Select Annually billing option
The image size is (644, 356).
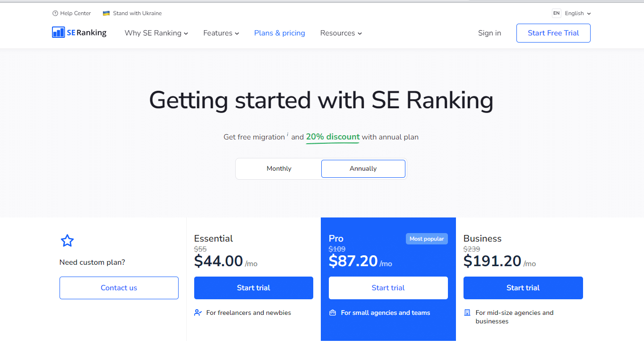[x=363, y=169]
